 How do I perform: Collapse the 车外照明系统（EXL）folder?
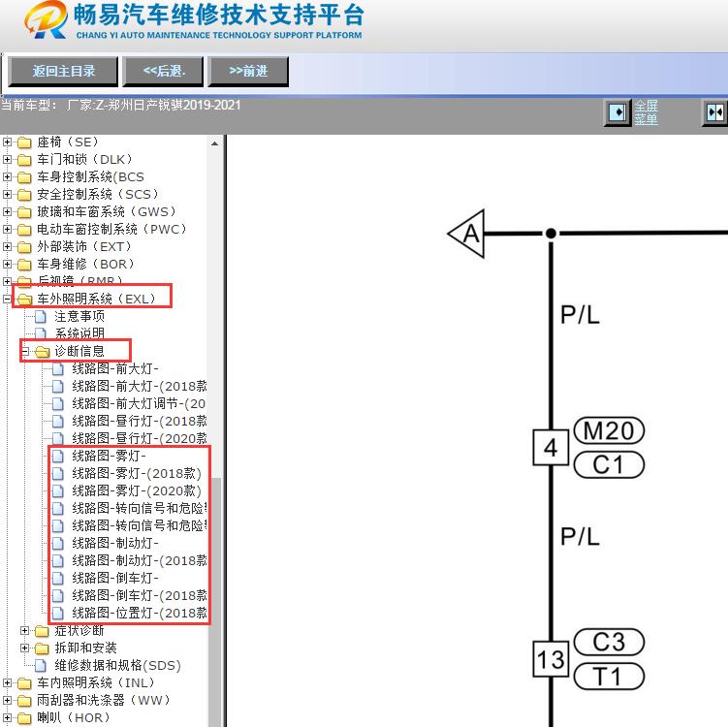coord(7,300)
